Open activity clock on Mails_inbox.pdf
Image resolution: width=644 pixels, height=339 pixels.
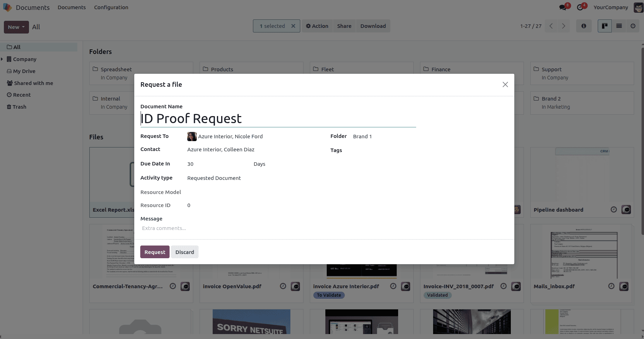(x=611, y=286)
